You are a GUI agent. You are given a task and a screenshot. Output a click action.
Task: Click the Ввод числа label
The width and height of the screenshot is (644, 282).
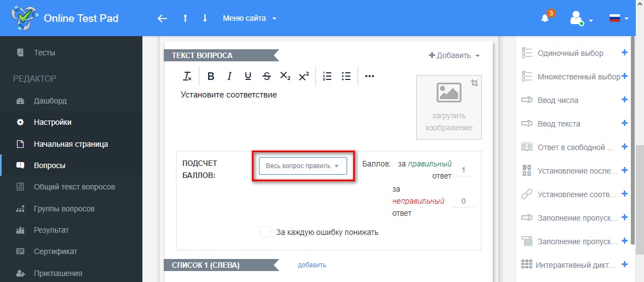[x=557, y=100]
